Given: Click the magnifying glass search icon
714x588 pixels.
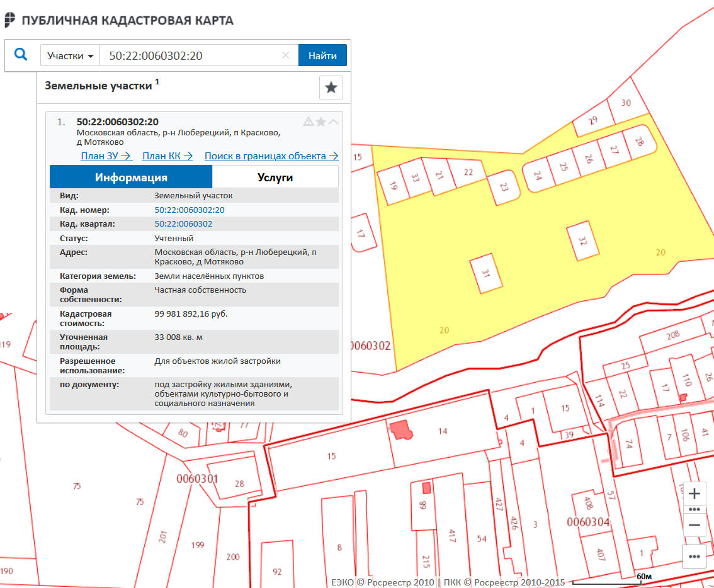Looking at the screenshot, I should pyautogui.click(x=21, y=55).
